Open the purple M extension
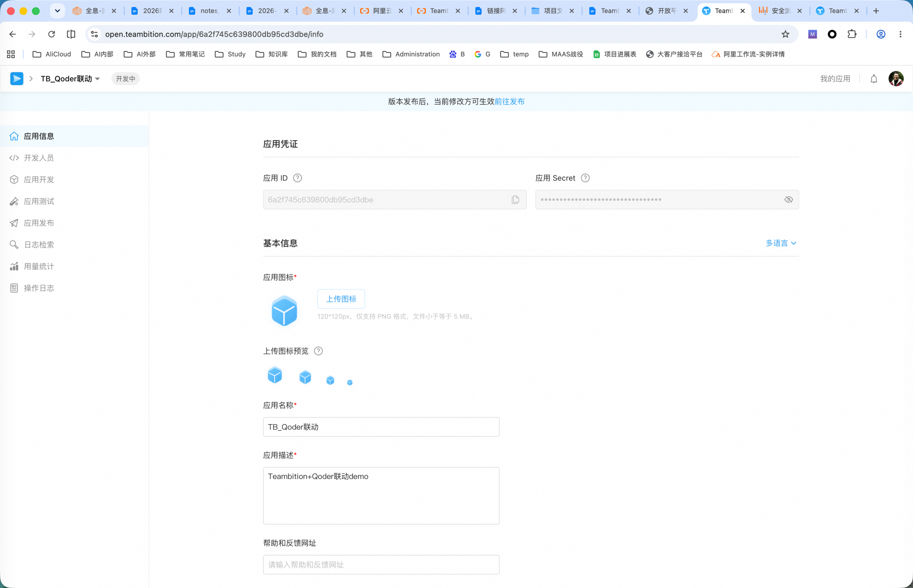Screen dimensions: 913x588 pos(812,34)
